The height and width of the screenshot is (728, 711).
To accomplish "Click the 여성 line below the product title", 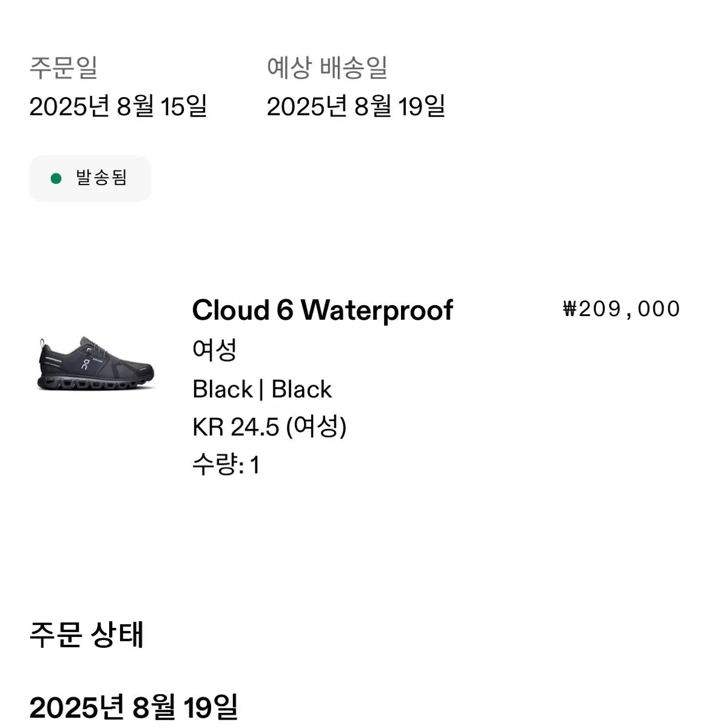I will point(214,350).
